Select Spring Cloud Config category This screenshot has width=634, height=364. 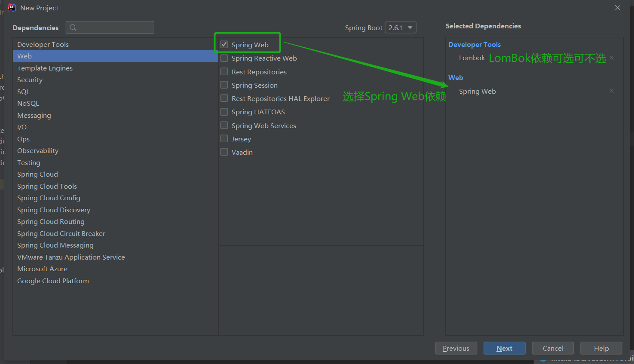(116, 198)
